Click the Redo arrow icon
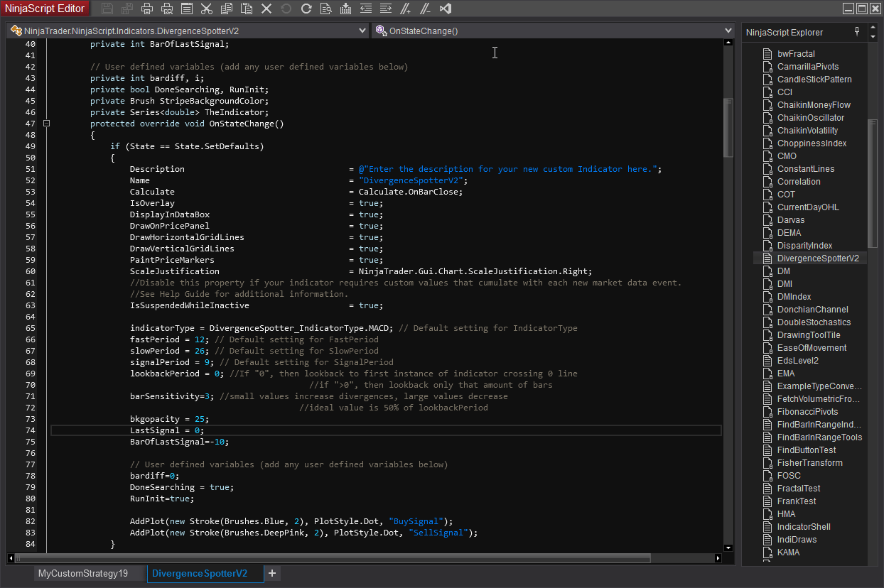The height and width of the screenshot is (588, 884). 306,9
